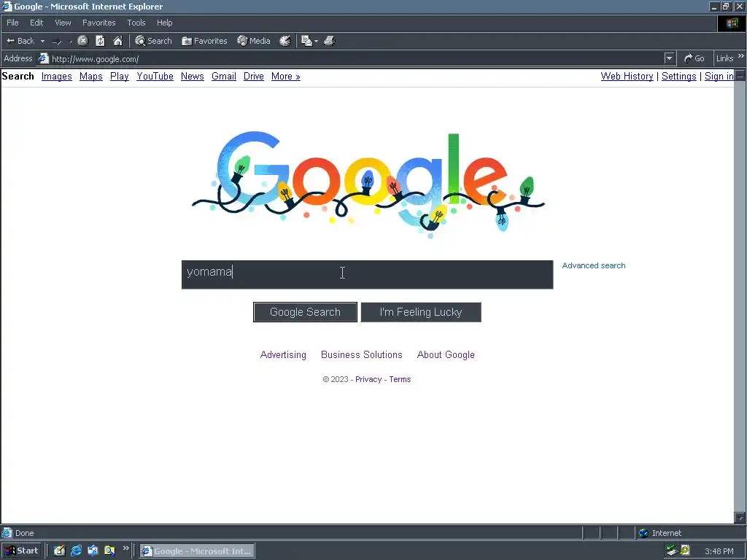The height and width of the screenshot is (560, 747).
Task: Click the page icon in the address bar
Action: click(43, 58)
